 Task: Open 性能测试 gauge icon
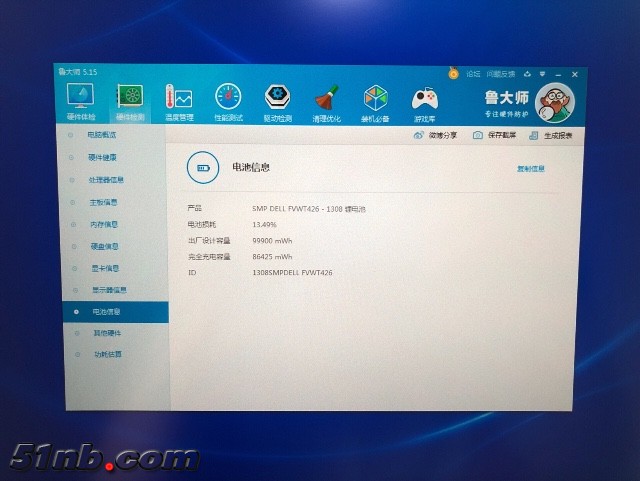[228, 97]
